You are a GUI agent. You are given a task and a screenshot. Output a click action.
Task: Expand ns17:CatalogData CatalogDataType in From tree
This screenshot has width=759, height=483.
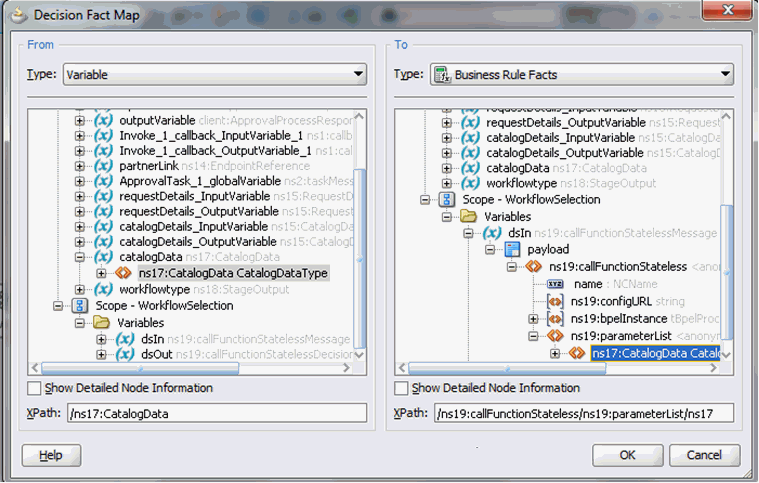click(x=101, y=273)
